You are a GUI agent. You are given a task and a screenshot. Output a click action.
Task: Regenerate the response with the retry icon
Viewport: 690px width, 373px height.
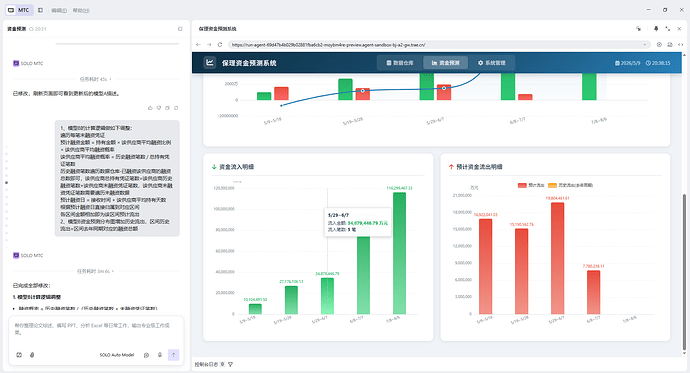coord(176,108)
